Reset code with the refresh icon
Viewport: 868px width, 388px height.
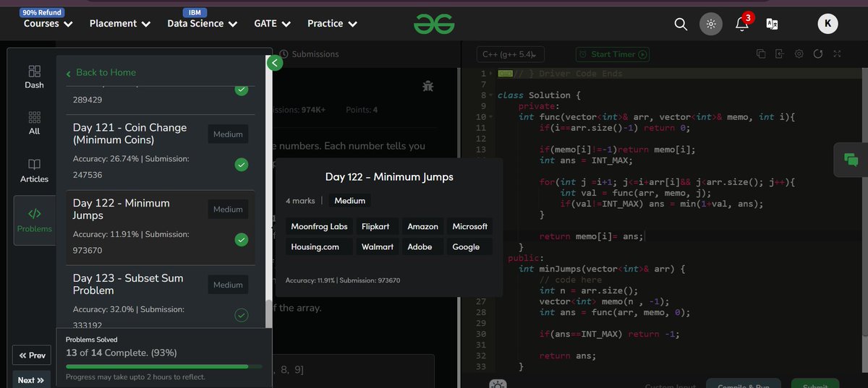pyautogui.click(x=818, y=54)
